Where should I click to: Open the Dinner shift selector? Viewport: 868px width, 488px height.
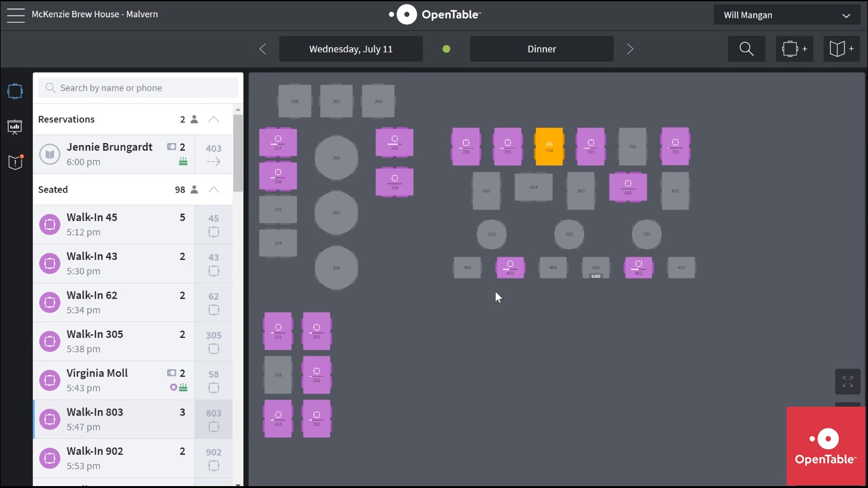pos(542,49)
